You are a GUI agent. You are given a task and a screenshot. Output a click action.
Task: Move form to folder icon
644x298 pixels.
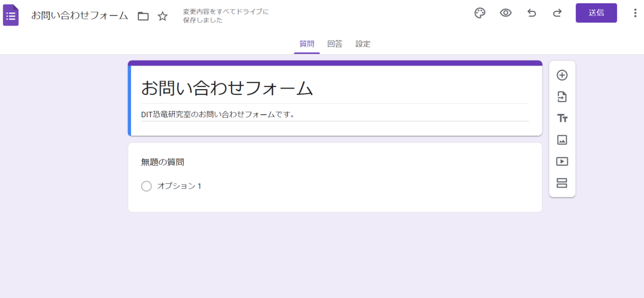(x=143, y=16)
